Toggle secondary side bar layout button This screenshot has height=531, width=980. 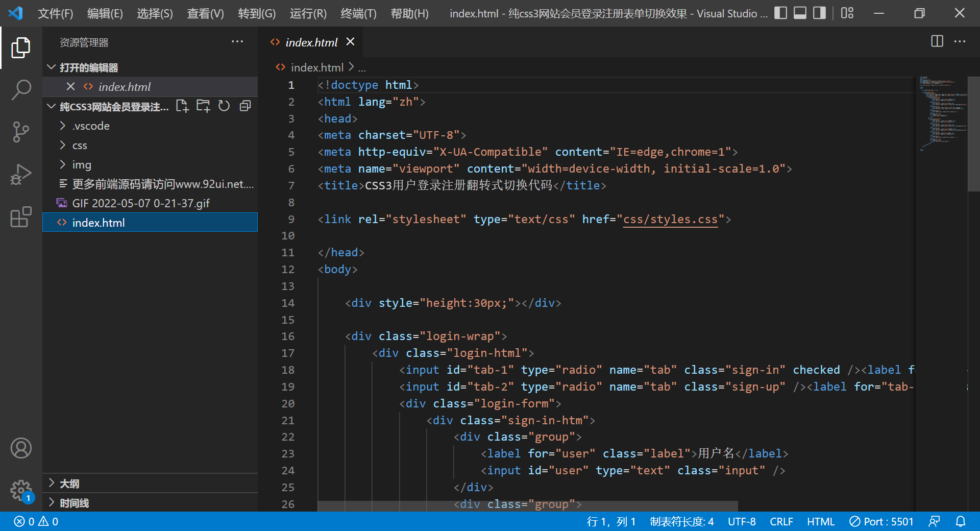pyautogui.click(x=819, y=13)
